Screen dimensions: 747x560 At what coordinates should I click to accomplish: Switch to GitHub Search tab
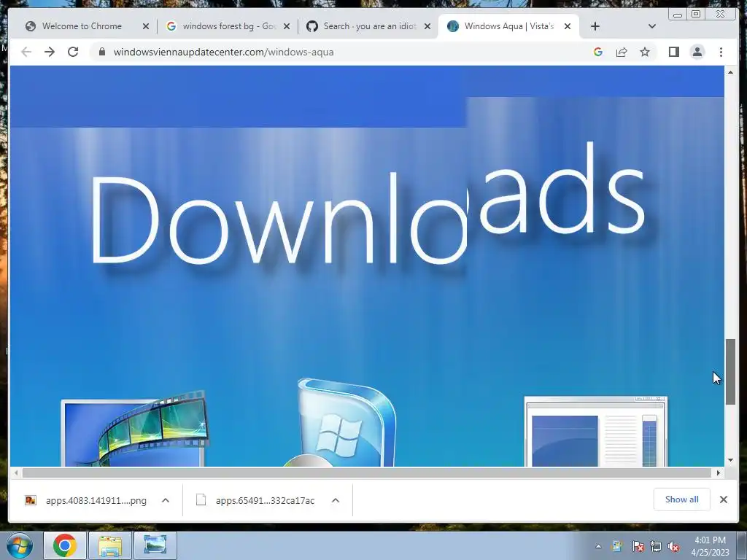point(368,26)
